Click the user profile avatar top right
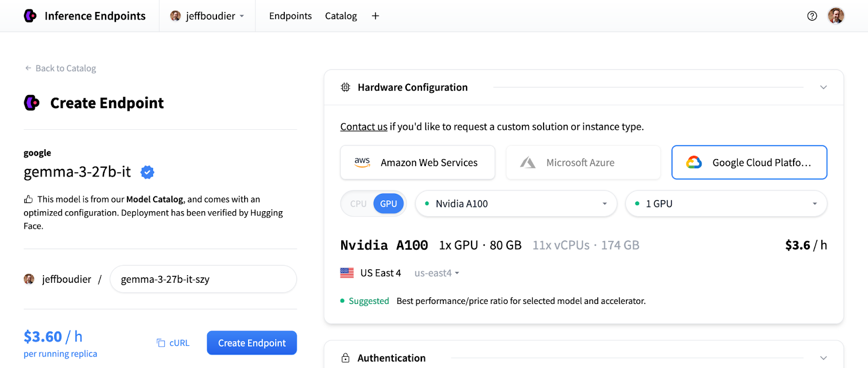The image size is (868, 368). click(836, 16)
